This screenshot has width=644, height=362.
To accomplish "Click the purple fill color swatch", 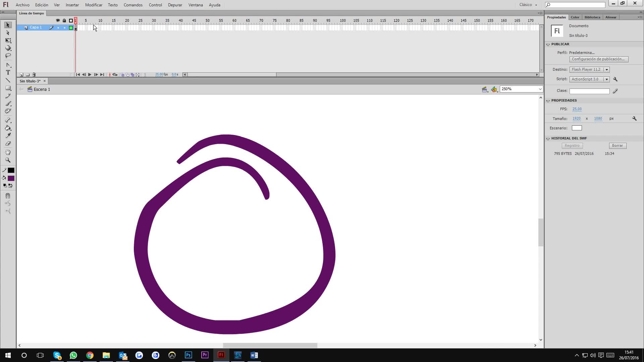I will [x=11, y=178].
